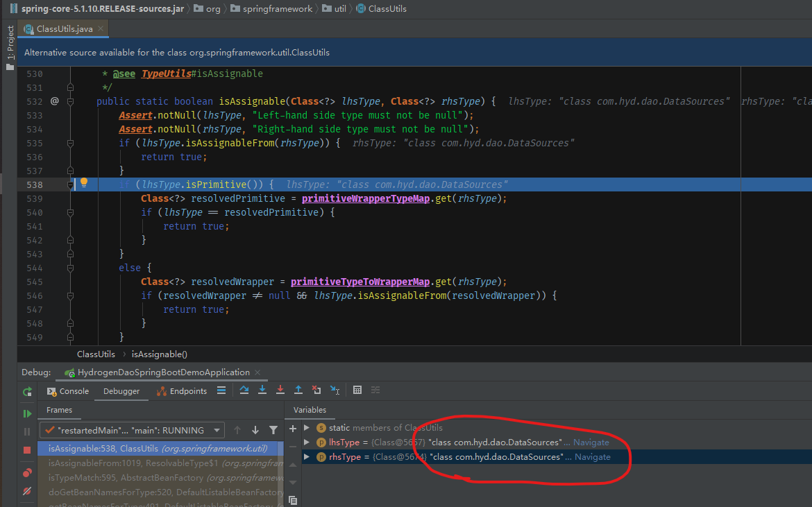Show execution point with the three-lines icon

tap(221, 390)
